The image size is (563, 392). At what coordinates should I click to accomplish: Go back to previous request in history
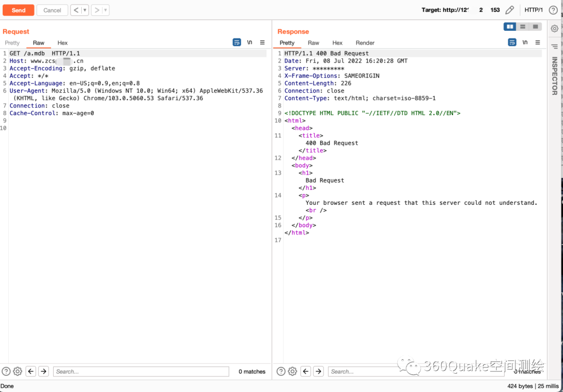point(76,10)
